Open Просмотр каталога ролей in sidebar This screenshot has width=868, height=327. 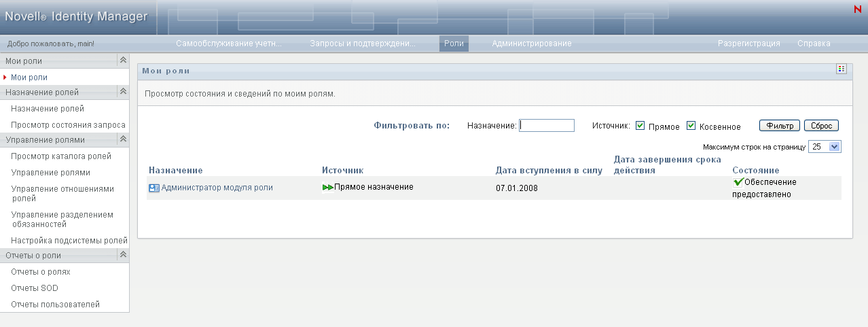tap(61, 156)
